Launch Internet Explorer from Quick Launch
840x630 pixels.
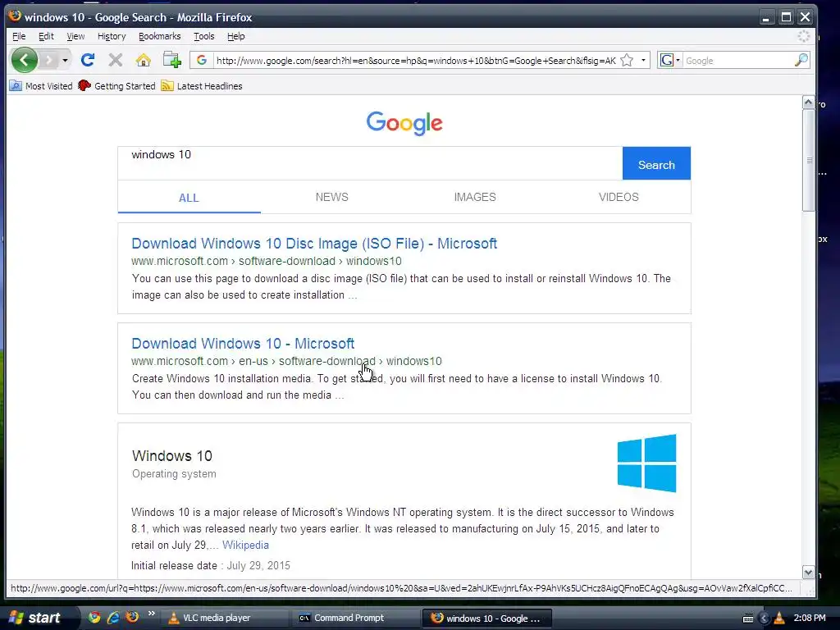click(x=113, y=618)
